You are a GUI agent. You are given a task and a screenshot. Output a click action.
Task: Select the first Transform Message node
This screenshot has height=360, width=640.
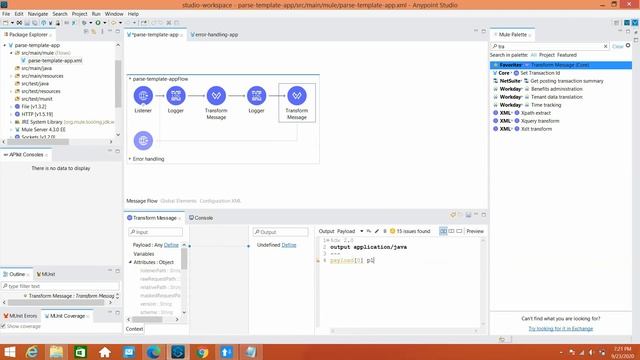click(216, 96)
